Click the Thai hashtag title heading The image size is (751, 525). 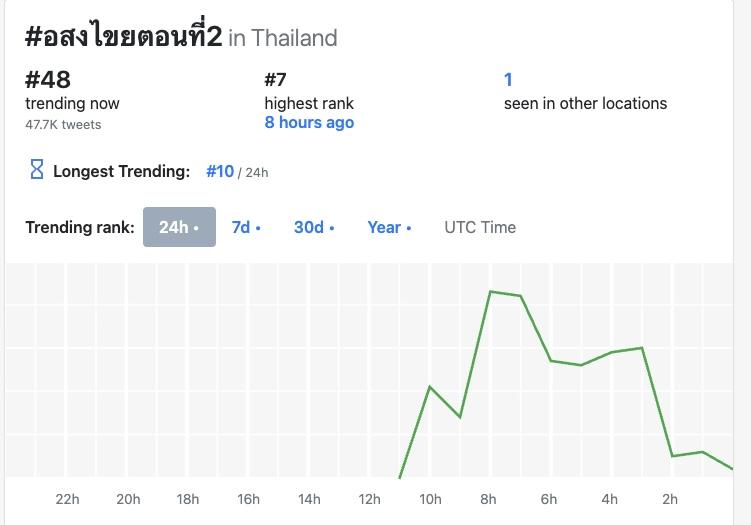click(123, 36)
